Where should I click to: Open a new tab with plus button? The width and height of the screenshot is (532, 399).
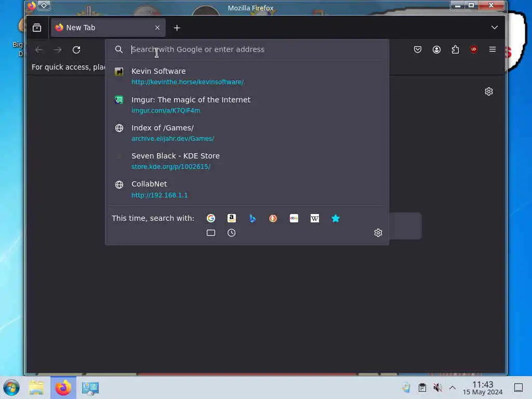click(177, 28)
